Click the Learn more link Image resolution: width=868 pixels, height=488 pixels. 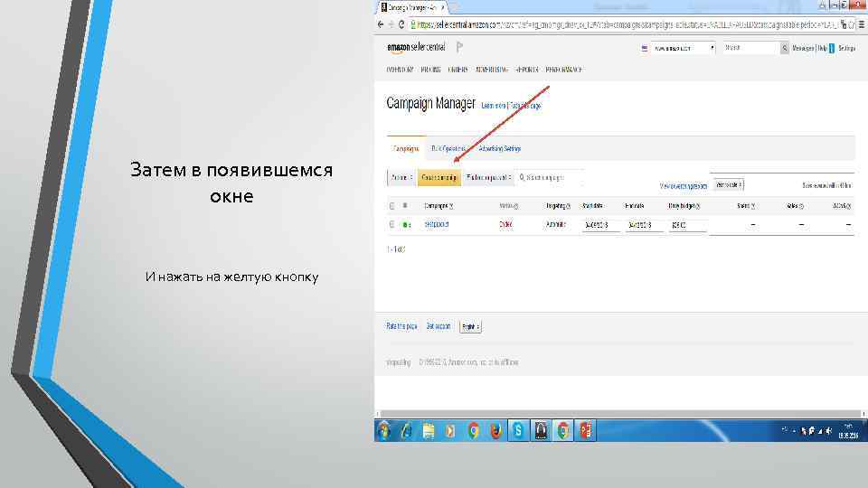(x=493, y=106)
